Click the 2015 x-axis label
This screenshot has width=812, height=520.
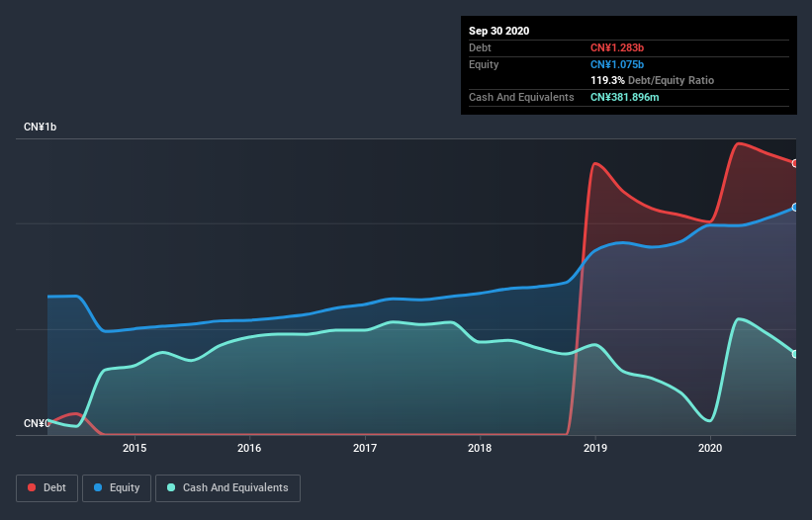(x=135, y=448)
